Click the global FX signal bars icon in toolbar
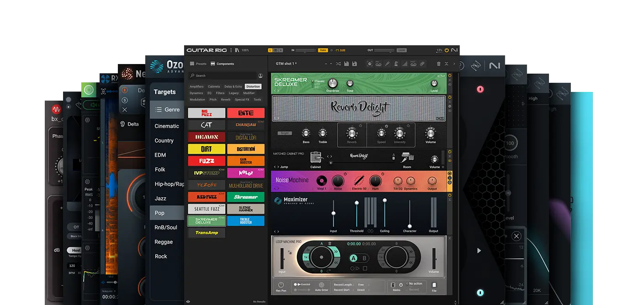Viewport: 644px width, 305px height. pyautogui.click(x=405, y=64)
